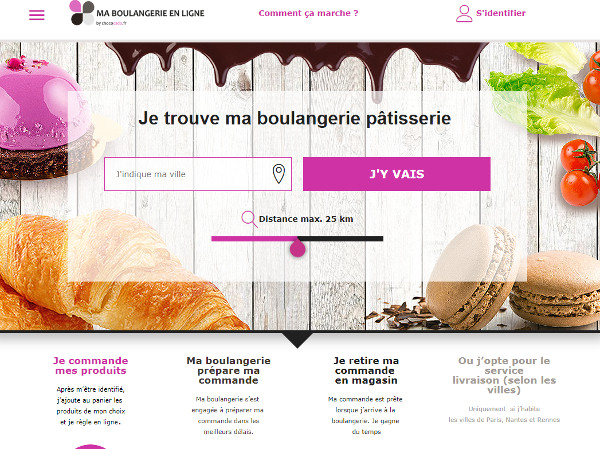Viewport: 600px width, 449px height.
Task: Click the pink circle at page bottom left
Action: (x=90, y=447)
